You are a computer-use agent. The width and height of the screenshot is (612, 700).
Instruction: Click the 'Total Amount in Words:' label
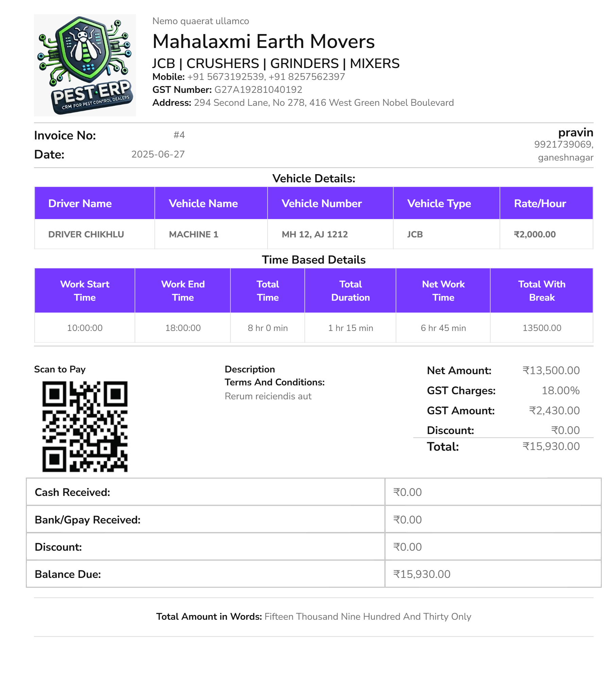click(209, 616)
